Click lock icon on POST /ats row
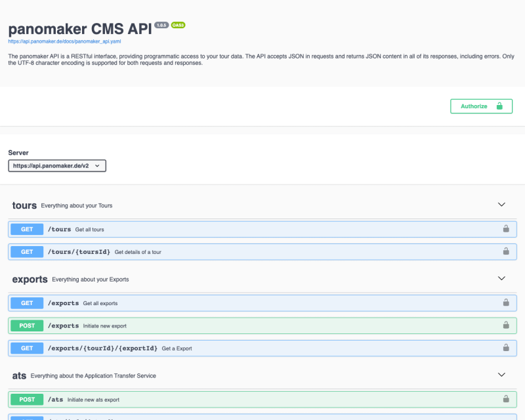The height and width of the screenshot is (420, 525). [x=506, y=399]
